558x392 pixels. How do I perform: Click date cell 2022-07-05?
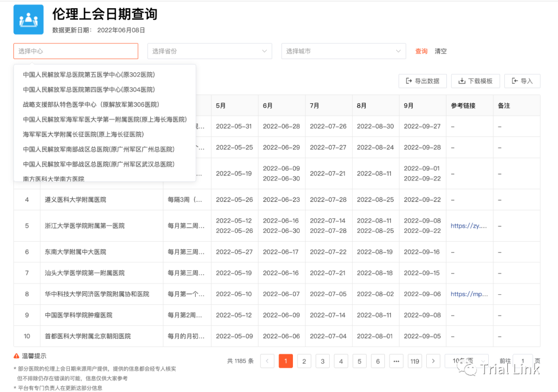tap(328, 294)
